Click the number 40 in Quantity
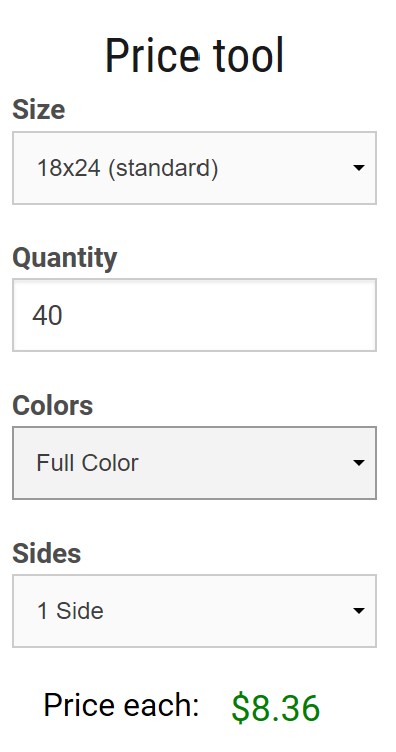The width and height of the screenshot is (396, 752). (x=47, y=316)
